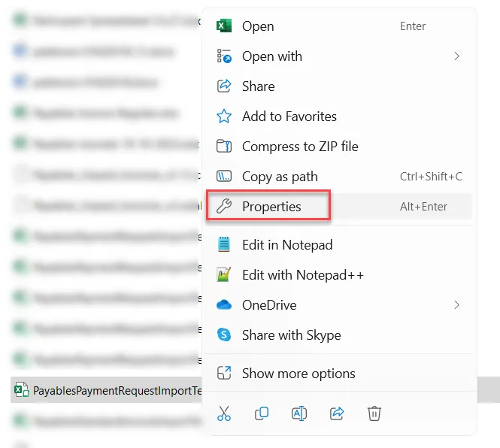Click the Rename icon in bottom row
The height and width of the screenshot is (448, 500).
click(x=298, y=413)
